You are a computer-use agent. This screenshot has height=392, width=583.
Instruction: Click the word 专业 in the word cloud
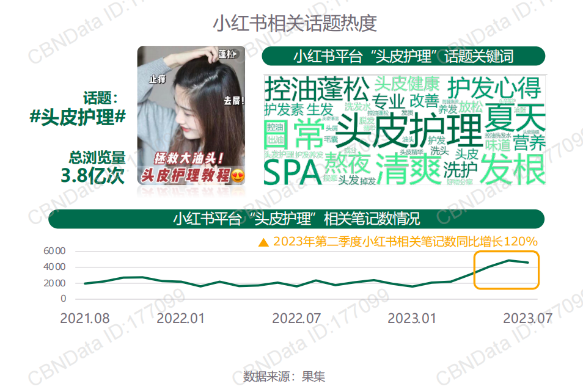388,101
